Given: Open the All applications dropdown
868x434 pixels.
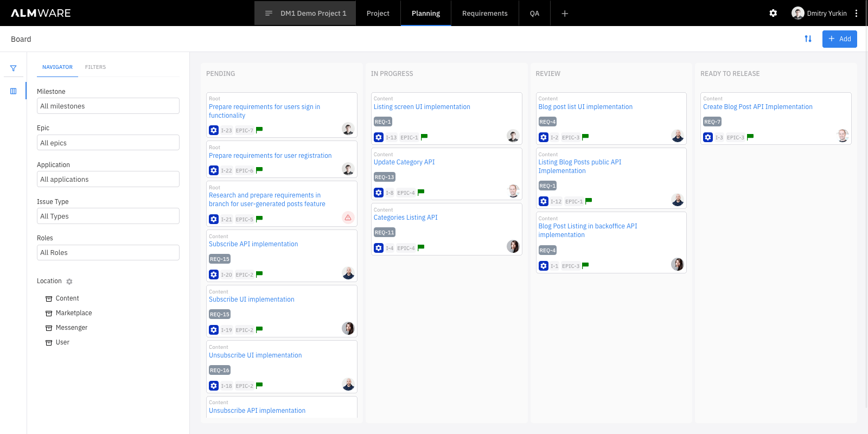Looking at the screenshot, I should coord(108,179).
